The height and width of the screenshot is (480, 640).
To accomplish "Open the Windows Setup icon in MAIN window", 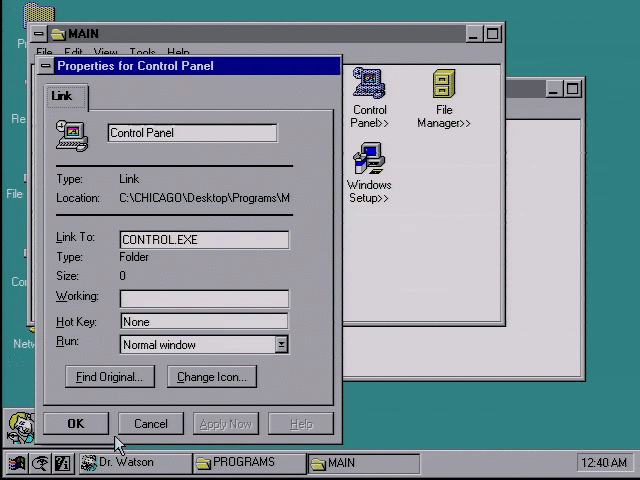I will (x=369, y=158).
